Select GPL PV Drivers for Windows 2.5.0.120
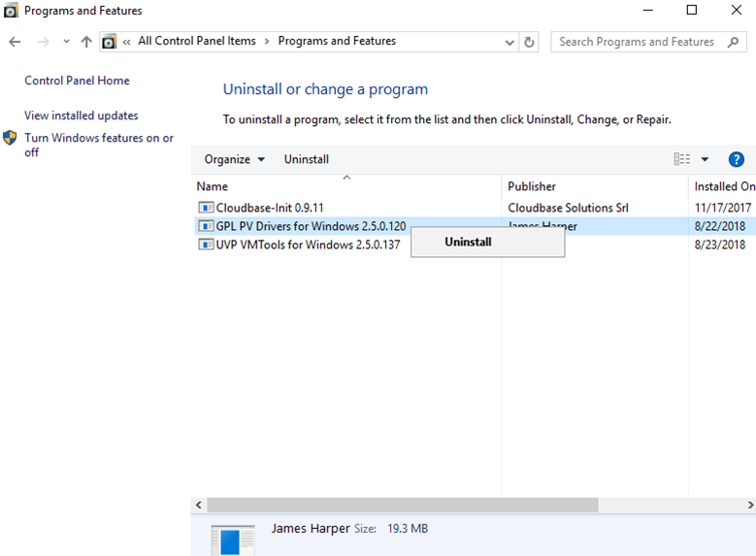This screenshot has width=756, height=556. click(x=311, y=226)
